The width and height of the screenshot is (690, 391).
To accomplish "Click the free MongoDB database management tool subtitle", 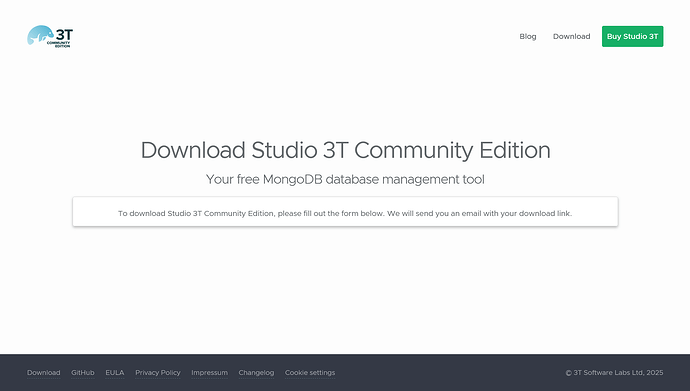I will (345, 179).
